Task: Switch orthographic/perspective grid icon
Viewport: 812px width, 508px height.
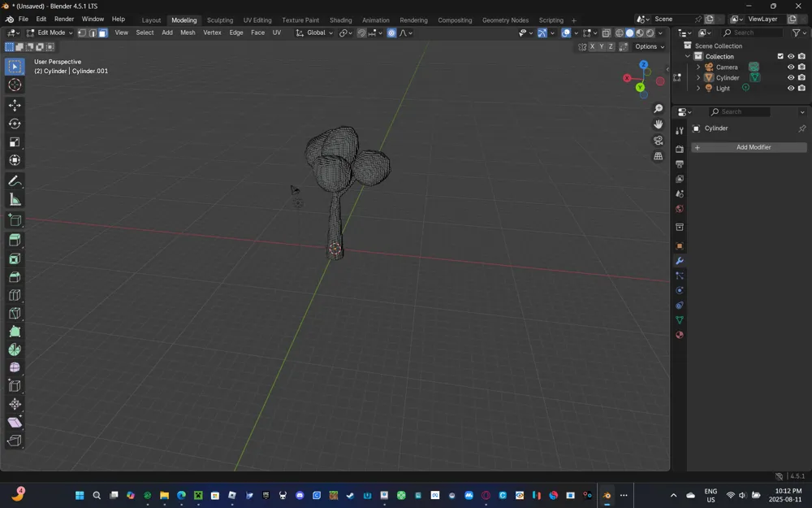Action: [659, 156]
